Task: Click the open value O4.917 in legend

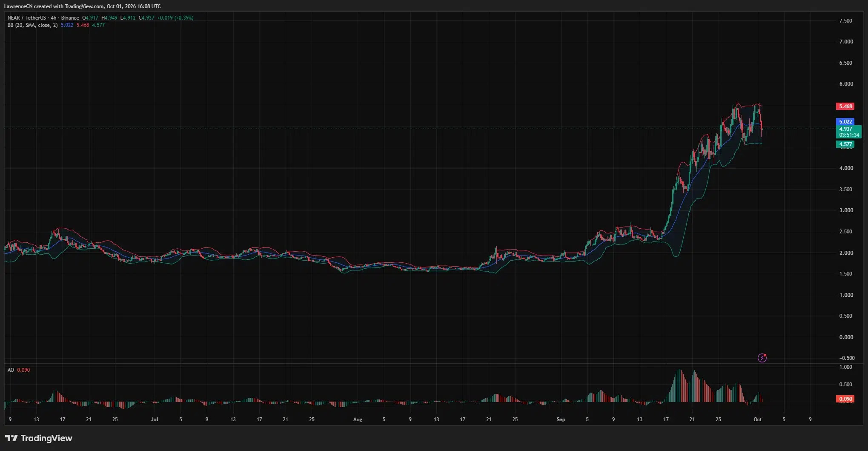Action: pos(90,18)
